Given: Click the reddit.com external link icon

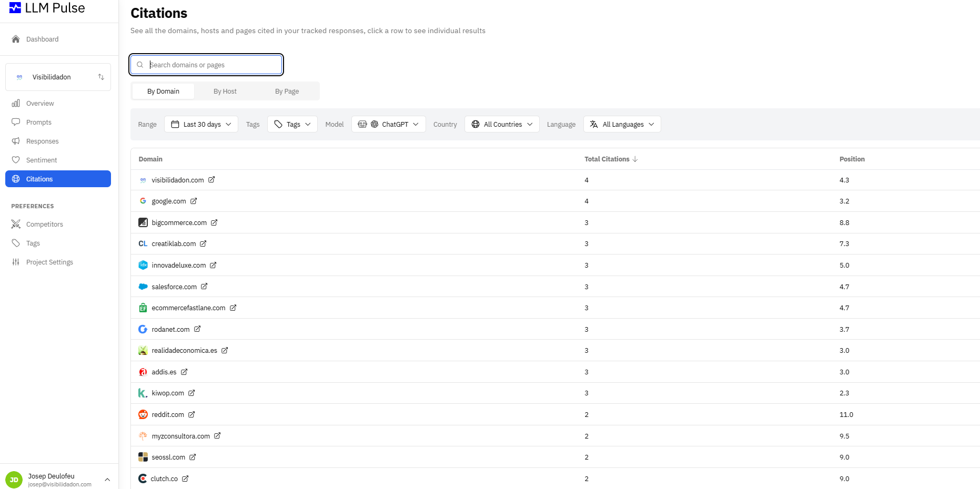Looking at the screenshot, I should [x=191, y=415].
